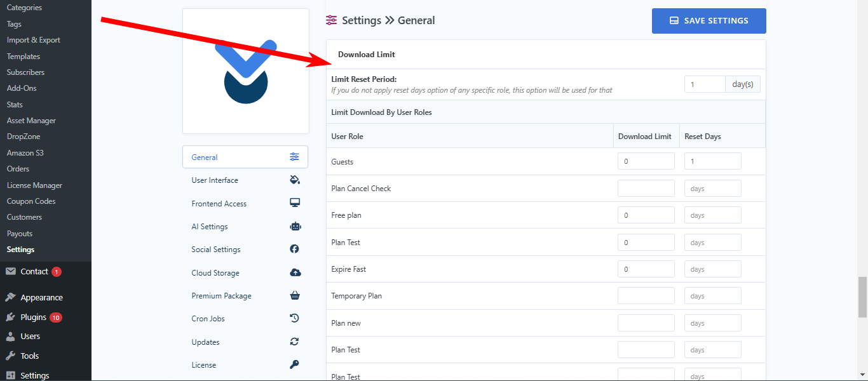Screen dimensions: 868x381
Task: Click Expire Fast download limit field
Action: click(646, 269)
